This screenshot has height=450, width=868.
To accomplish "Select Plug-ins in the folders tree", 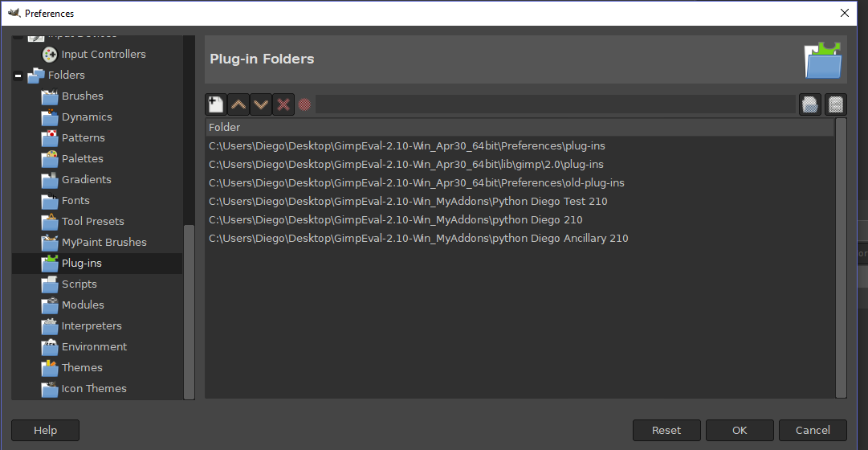I will pyautogui.click(x=97, y=264).
